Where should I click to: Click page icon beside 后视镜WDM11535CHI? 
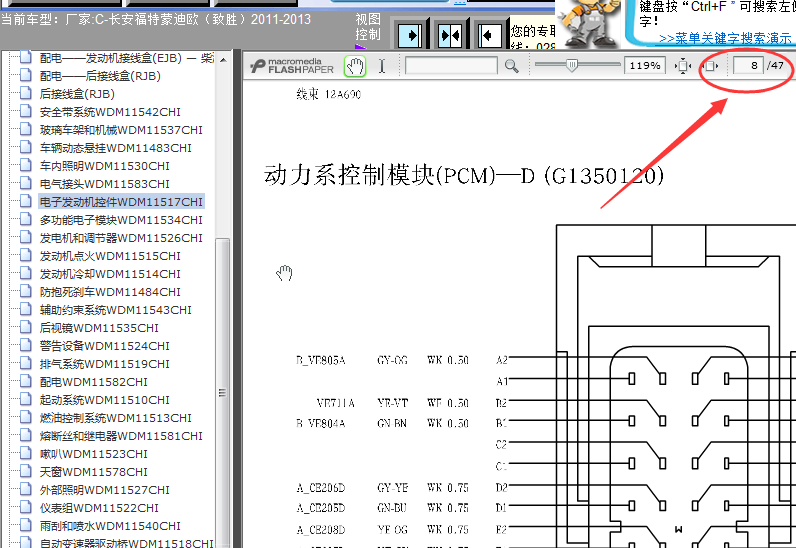tap(25, 327)
